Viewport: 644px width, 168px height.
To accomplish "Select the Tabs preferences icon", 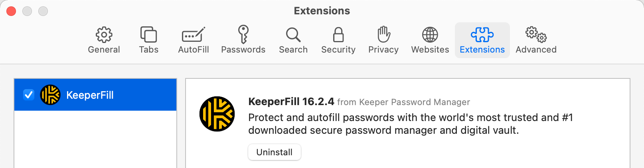I will (x=148, y=35).
